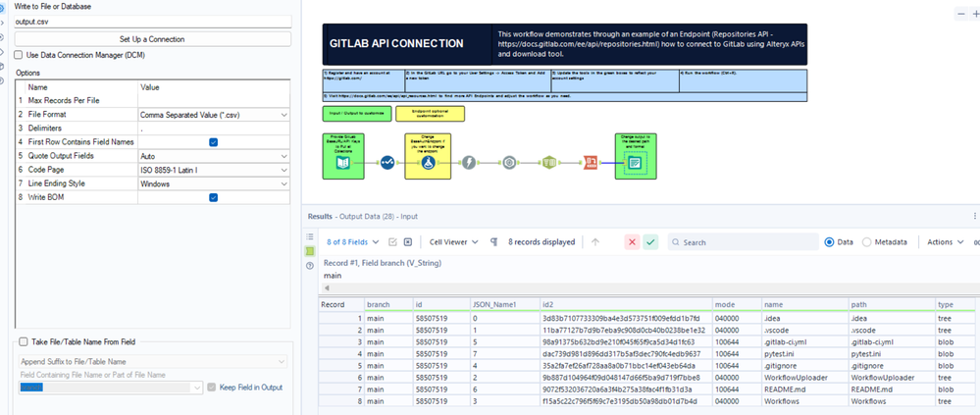
Task: Open the Code Page dropdown
Action: click(214, 170)
